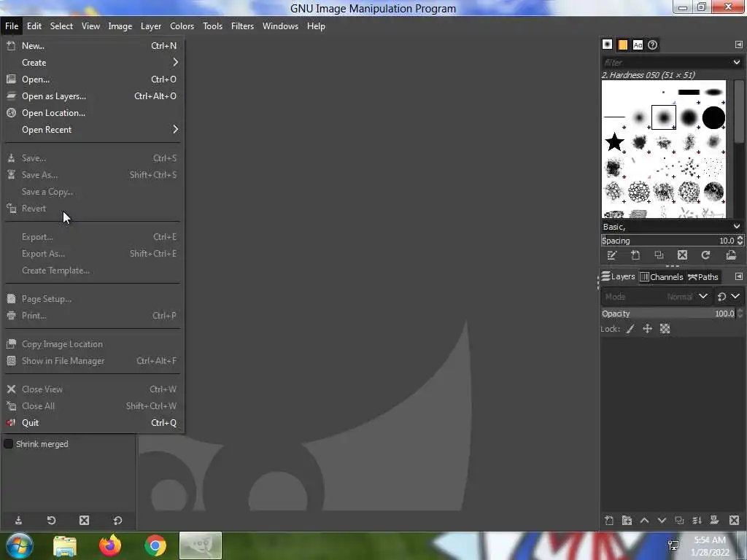Create a new layer in Layers panel

pyautogui.click(x=609, y=521)
